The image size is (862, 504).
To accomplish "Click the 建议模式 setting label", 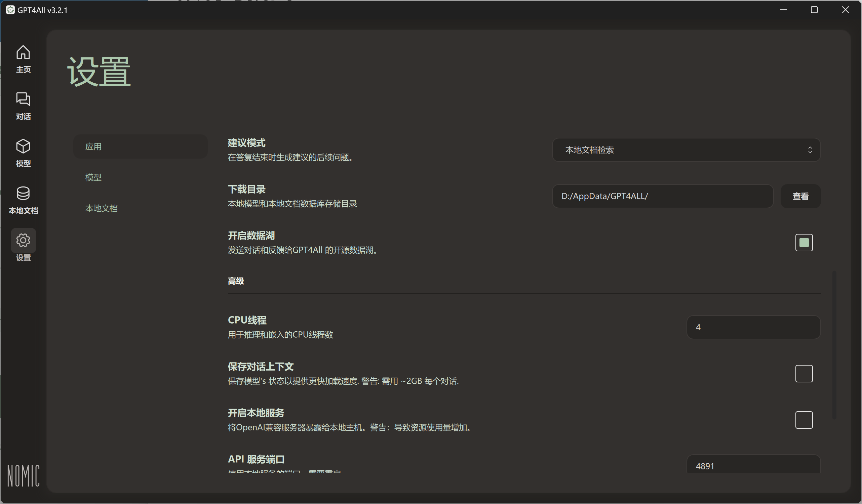I will pos(247,143).
